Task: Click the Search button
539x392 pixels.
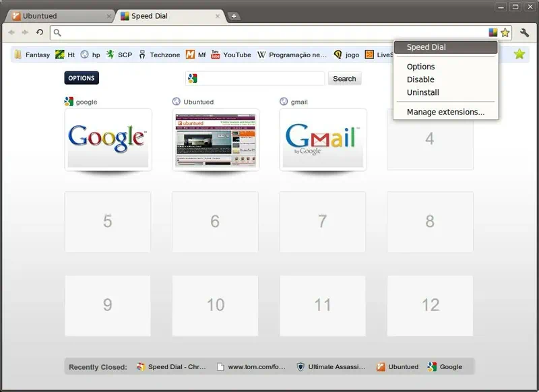Action: (344, 79)
